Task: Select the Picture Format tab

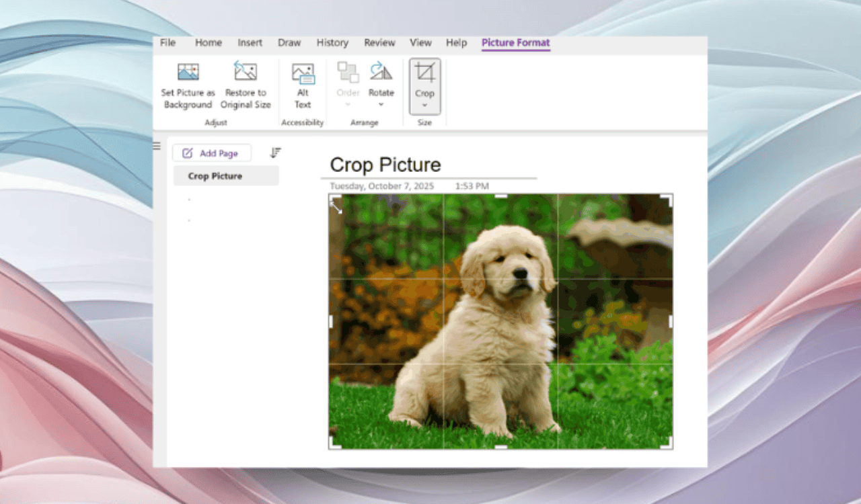Action: tap(515, 42)
